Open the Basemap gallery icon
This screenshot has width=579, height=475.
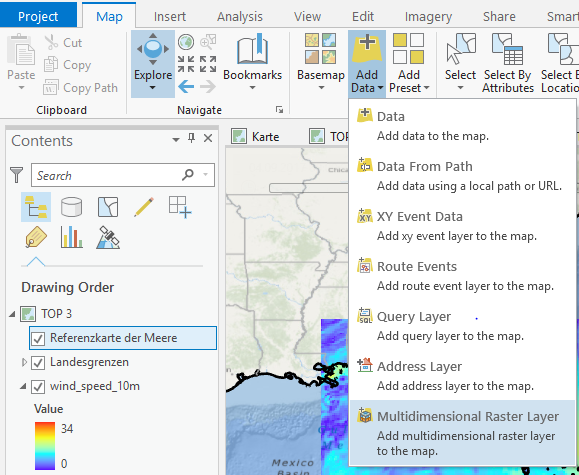click(x=321, y=49)
